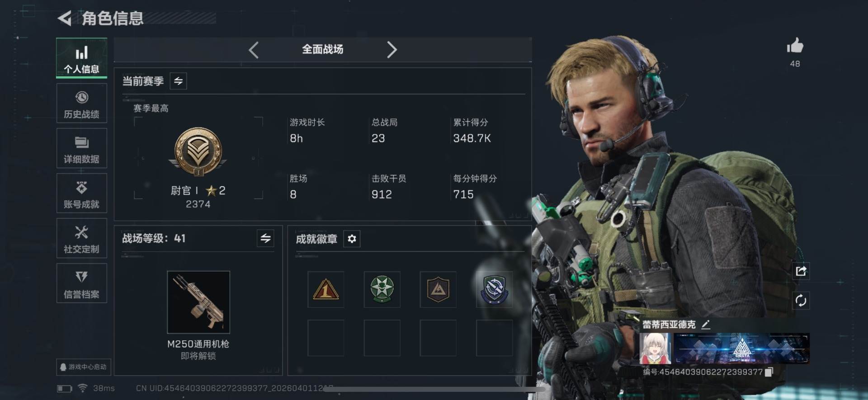868x400 pixels.
Task: Click the 游戏中心启动 button
Action: [x=84, y=367]
